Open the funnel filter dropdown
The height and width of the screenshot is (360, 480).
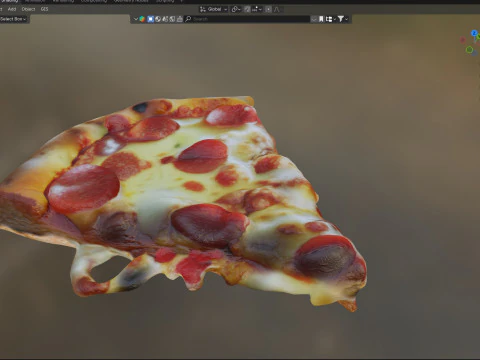pos(343,19)
